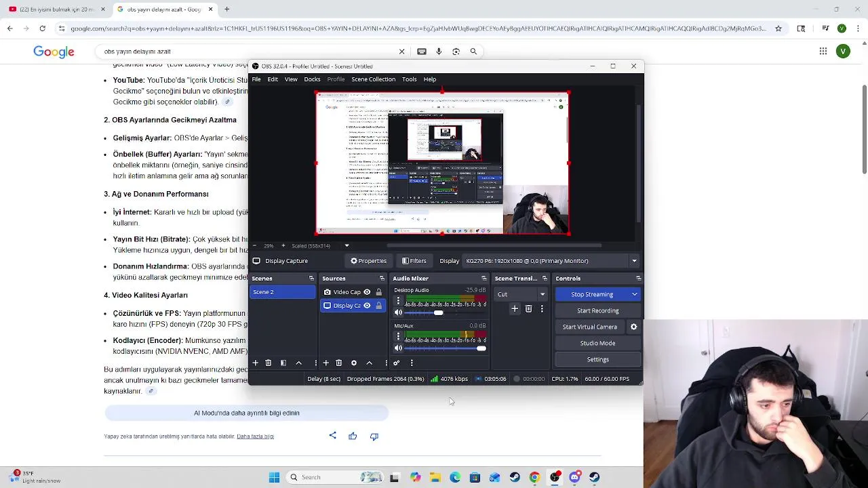Move source up using Sources arrow

(x=369, y=363)
